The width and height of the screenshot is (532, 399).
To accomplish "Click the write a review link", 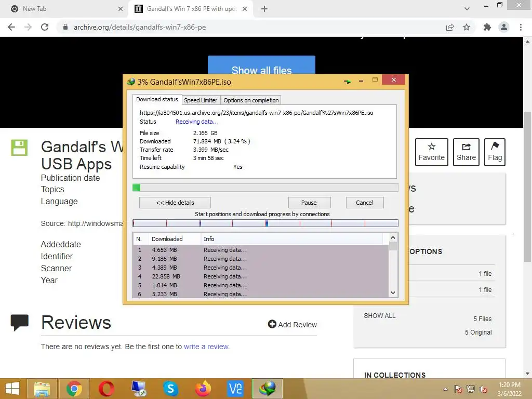I will tap(206, 347).
